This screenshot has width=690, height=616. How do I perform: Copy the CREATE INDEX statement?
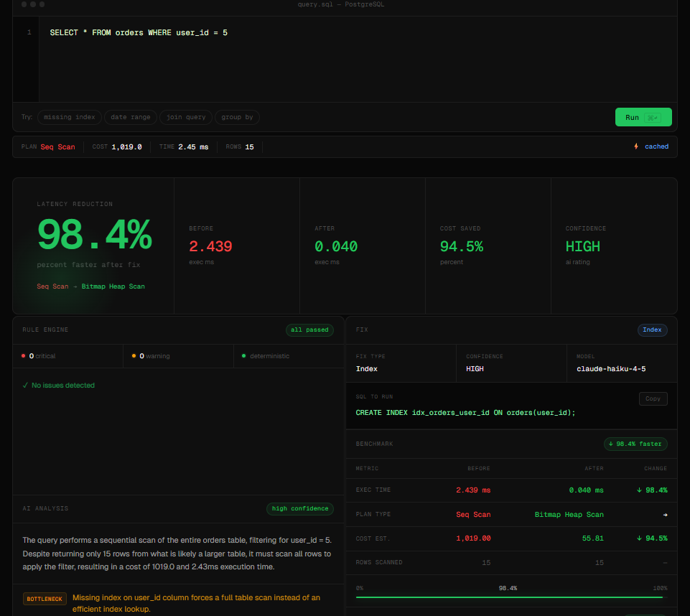(x=653, y=398)
